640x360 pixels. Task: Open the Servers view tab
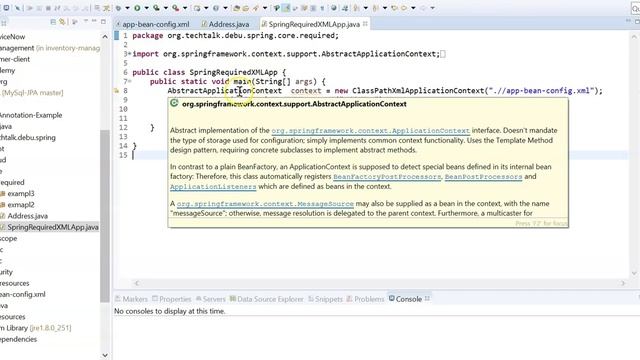[x=211, y=299]
